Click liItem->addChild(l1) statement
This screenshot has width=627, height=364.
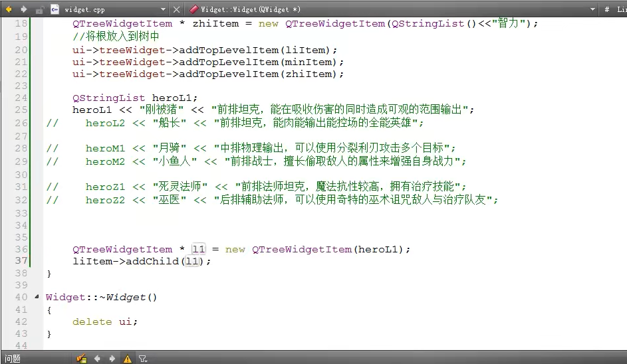tap(142, 261)
